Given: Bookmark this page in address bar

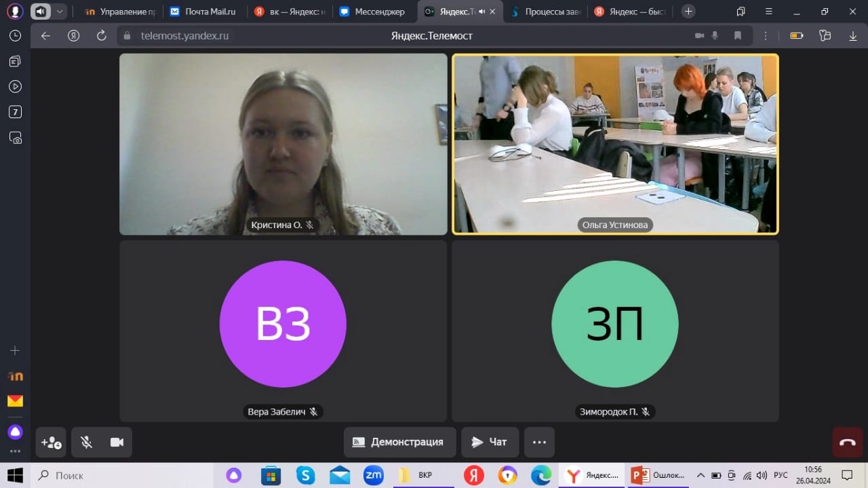Looking at the screenshot, I should (x=738, y=36).
